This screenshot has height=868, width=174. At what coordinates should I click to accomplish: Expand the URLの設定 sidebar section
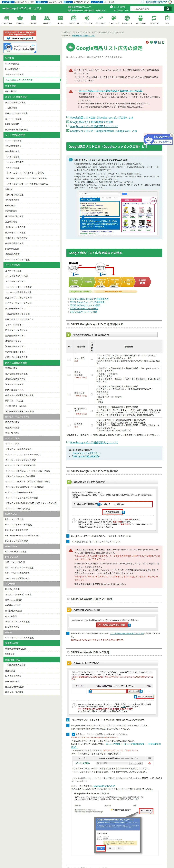point(32,86)
